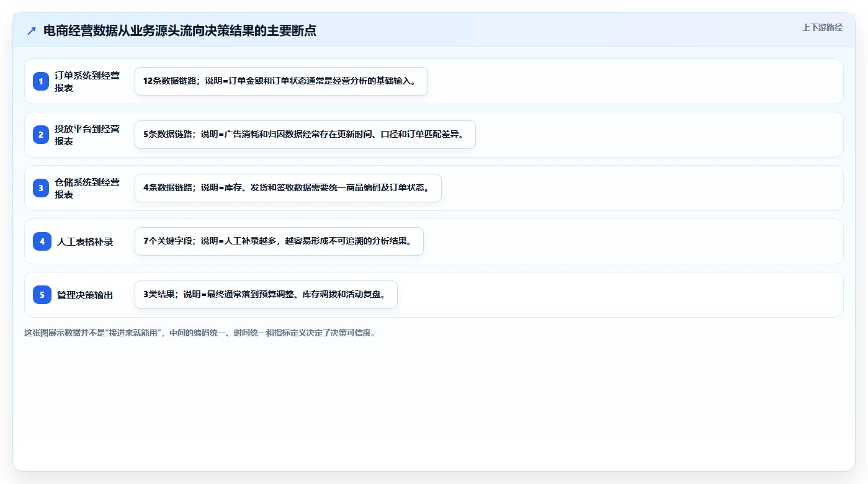Click the number 2 badge

(x=41, y=135)
